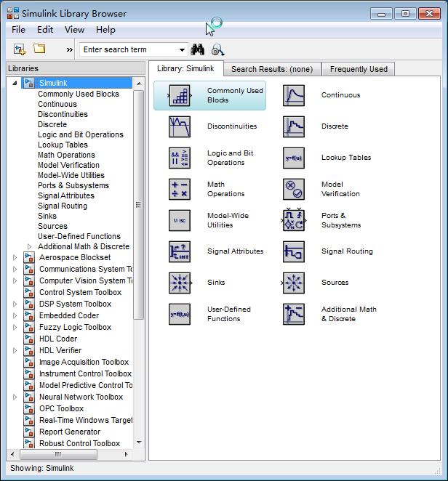Select Instrument Control Toolbox in tree
This screenshot has height=481, width=448.
85,373
